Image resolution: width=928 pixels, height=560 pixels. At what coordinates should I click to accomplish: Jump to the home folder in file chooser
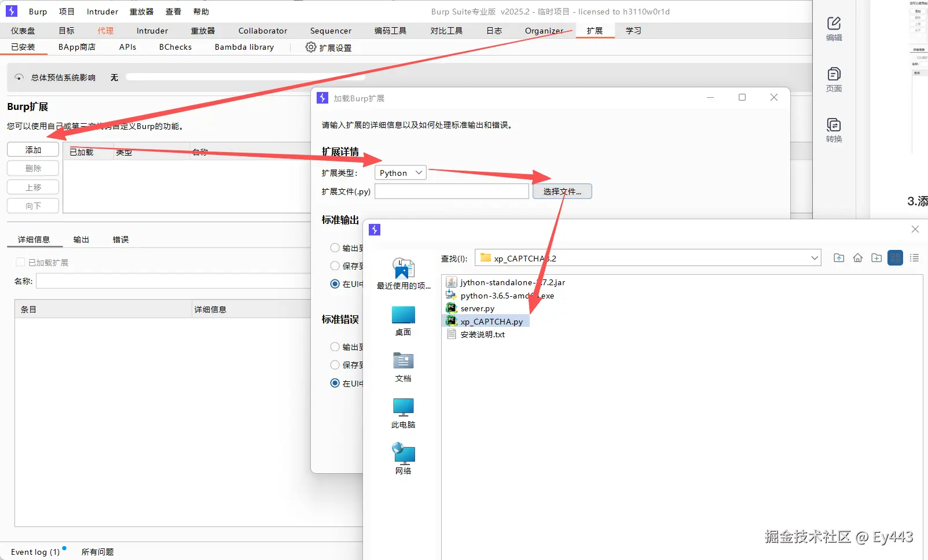pos(858,258)
